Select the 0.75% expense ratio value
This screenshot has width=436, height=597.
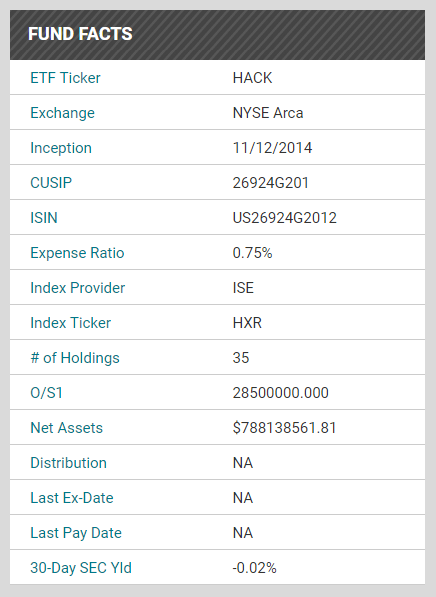click(x=252, y=253)
